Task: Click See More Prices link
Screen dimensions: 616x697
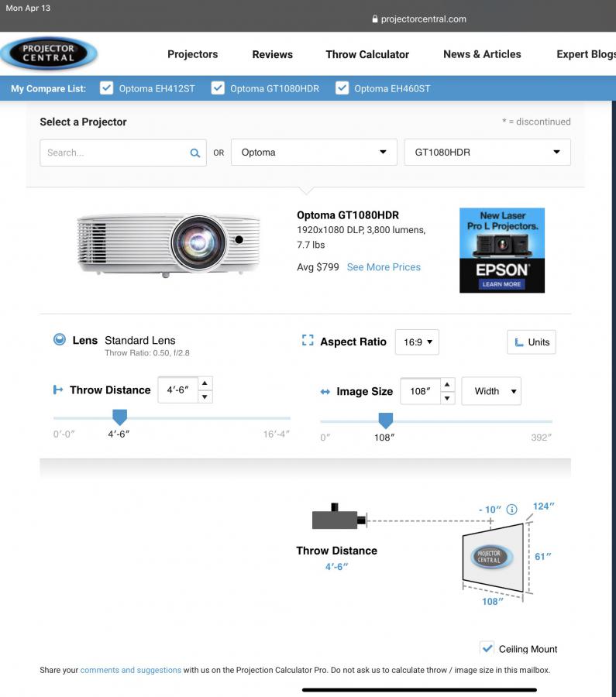Action: (x=384, y=267)
